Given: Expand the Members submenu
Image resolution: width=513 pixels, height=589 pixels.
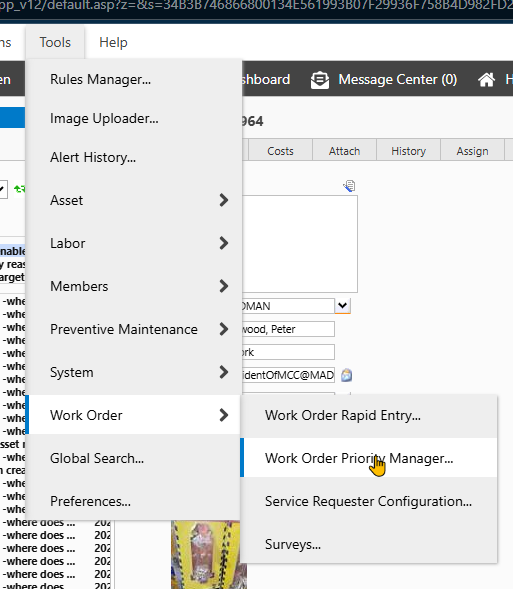Looking at the screenshot, I should tap(134, 286).
